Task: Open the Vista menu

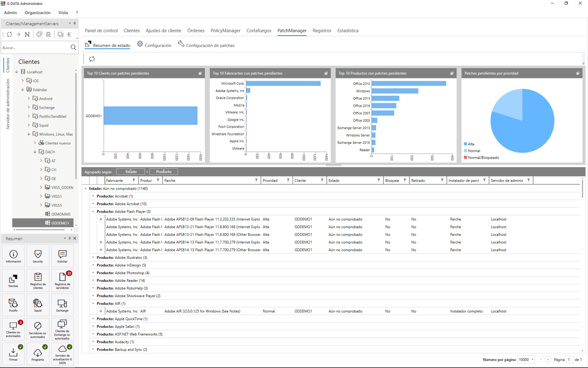Action: click(63, 13)
